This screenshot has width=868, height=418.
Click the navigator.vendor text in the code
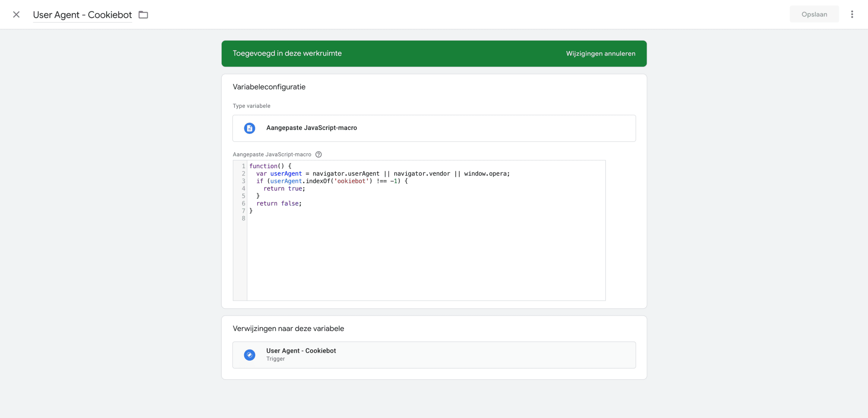[422, 174]
